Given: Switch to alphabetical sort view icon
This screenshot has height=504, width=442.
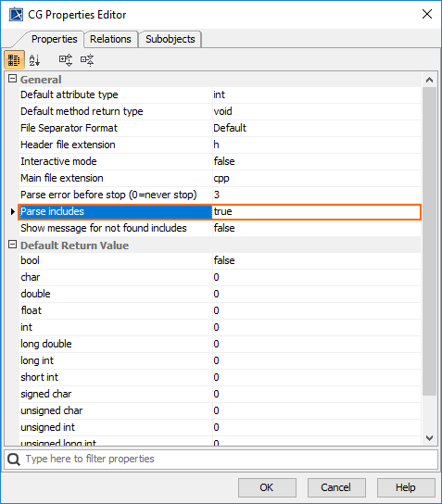Looking at the screenshot, I should click(x=34, y=60).
